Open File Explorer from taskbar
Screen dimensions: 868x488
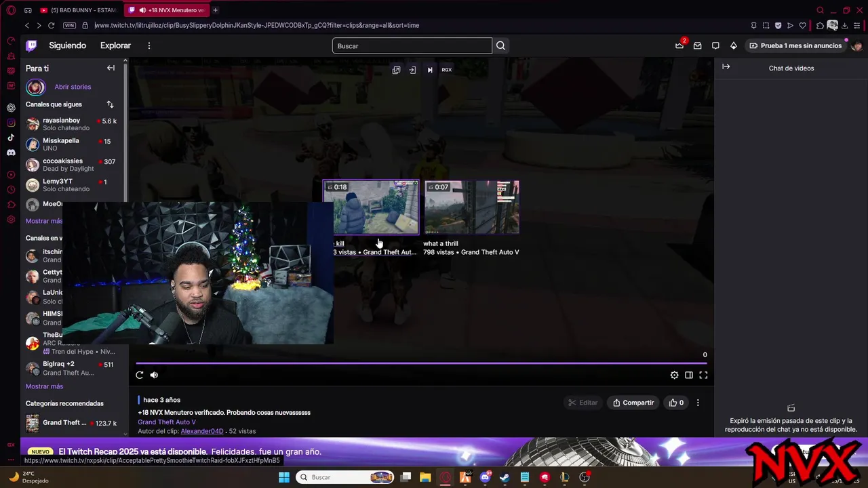pos(425,477)
